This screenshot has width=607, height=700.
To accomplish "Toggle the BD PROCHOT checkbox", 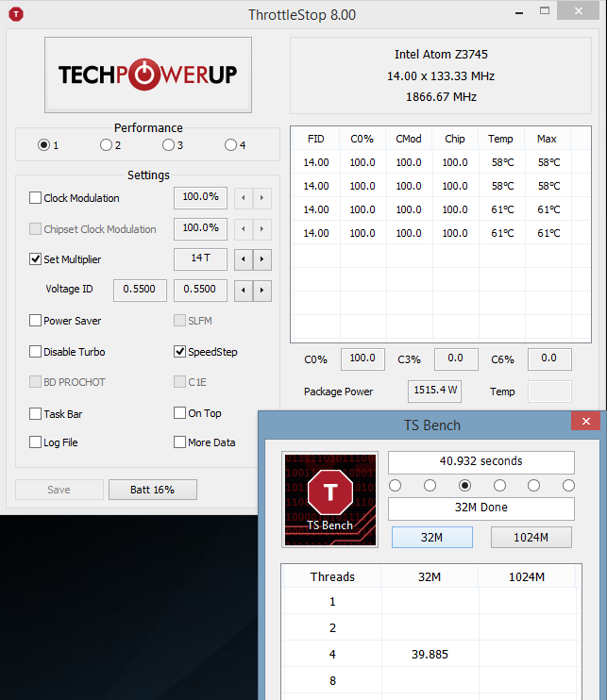I will (35, 382).
